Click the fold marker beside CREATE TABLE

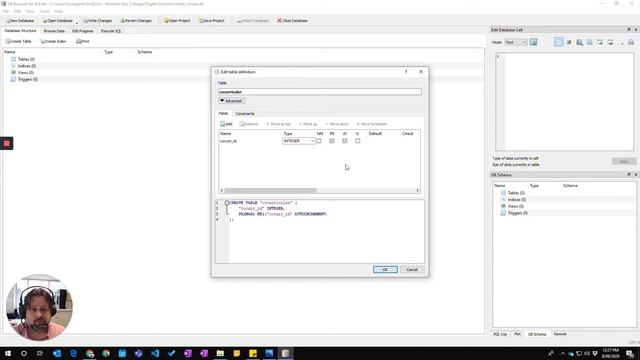point(227,202)
